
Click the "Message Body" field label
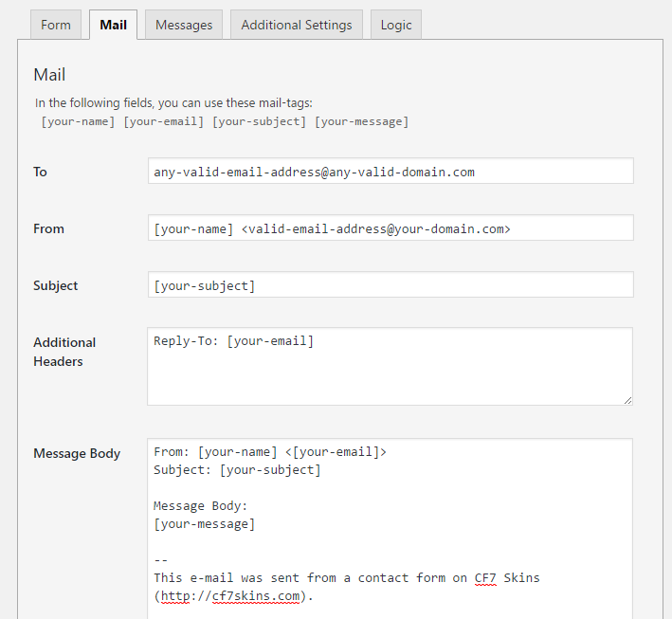pyautogui.click(x=77, y=453)
